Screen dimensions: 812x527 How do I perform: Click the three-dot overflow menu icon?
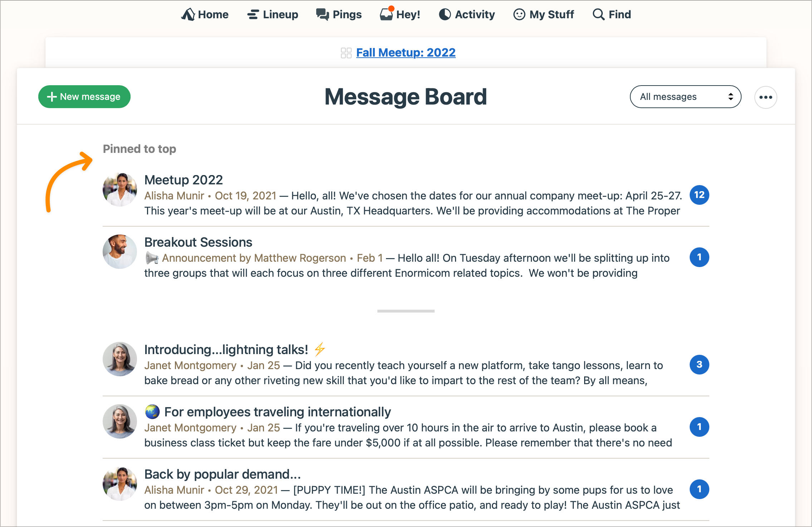pos(766,97)
